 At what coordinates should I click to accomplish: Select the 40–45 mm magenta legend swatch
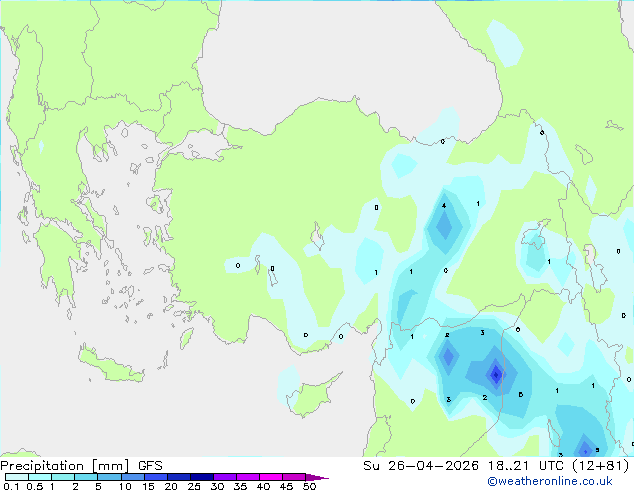coord(271,477)
